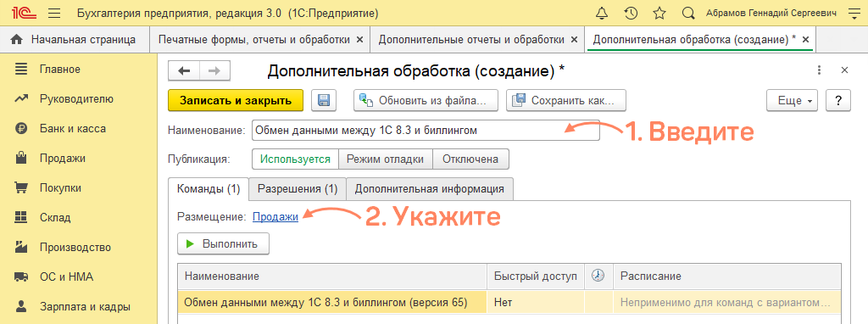Click the floppy disk save icon
868x324 pixels.
pyautogui.click(x=324, y=101)
